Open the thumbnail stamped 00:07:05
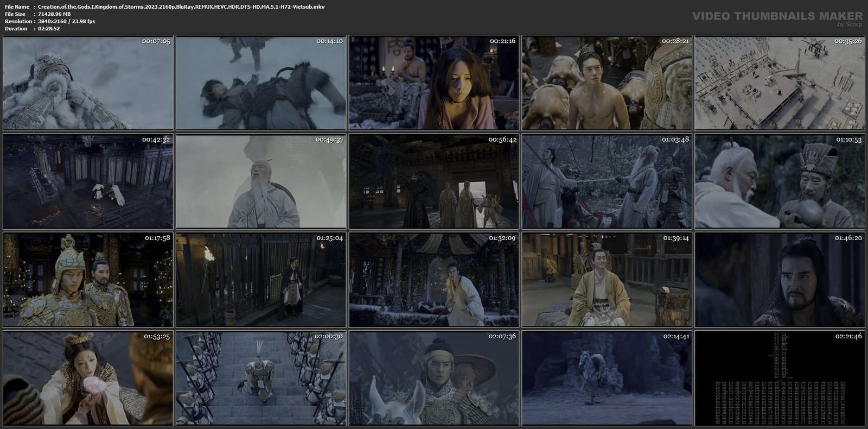 coord(88,83)
